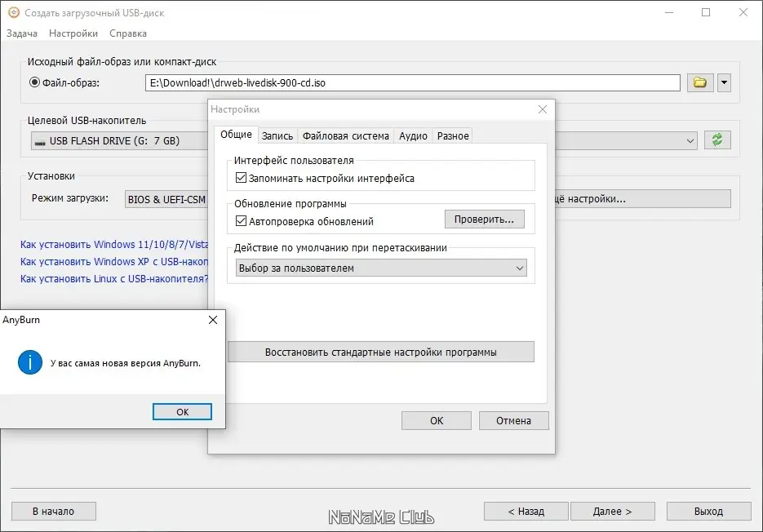This screenshot has height=532, width=763.
Task: Click Восстановить стандартные настройки программы button
Action: 381,352
